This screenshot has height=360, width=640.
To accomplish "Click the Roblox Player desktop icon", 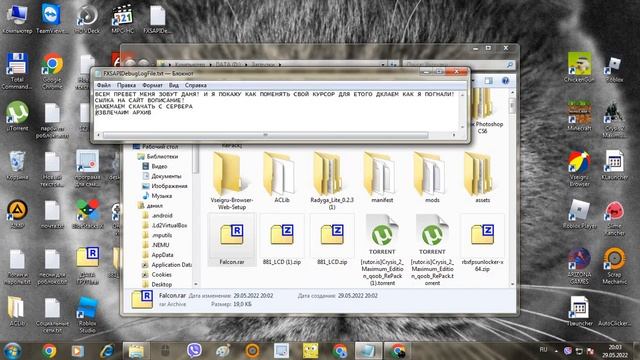I will click(x=579, y=214).
